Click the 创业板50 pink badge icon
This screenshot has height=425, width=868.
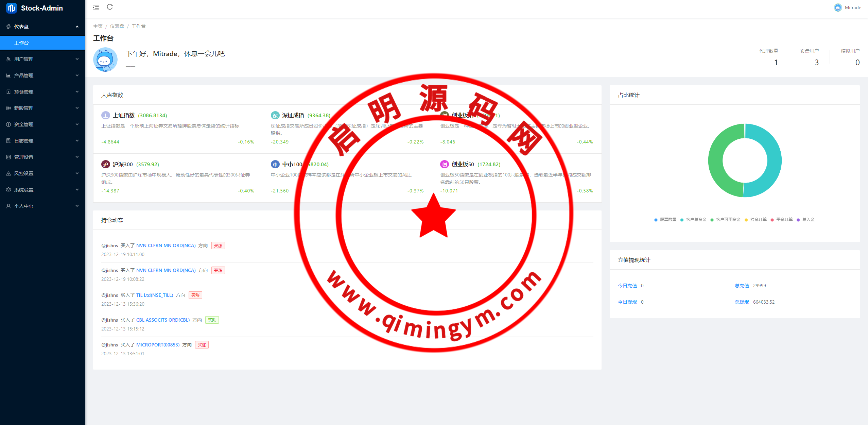tap(445, 165)
